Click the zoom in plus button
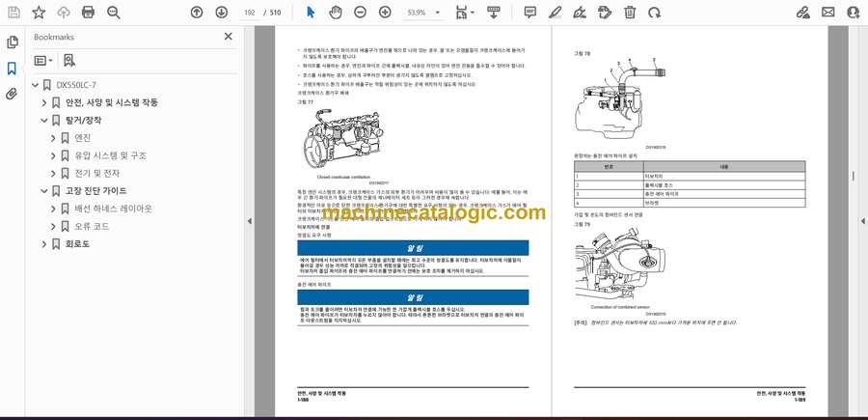Screen dimensions: 868x420 (x=385, y=13)
